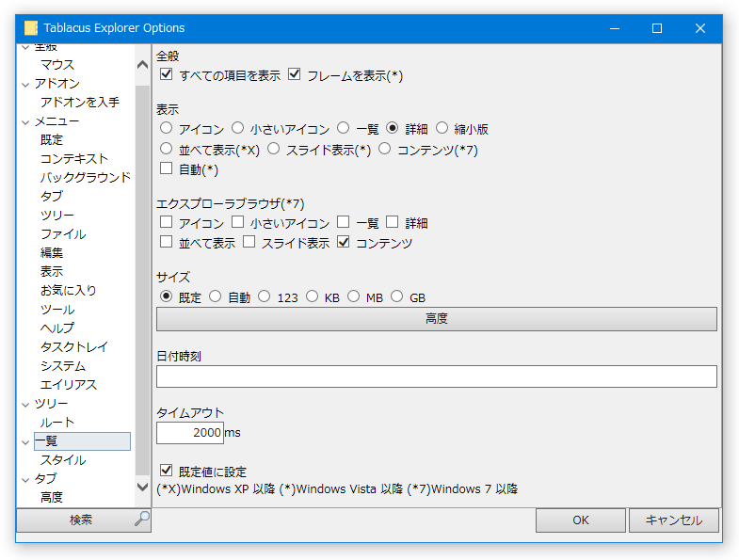Image resolution: width=739 pixels, height=560 pixels.
Task: Select ファイル under メニュー
Action: point(63,233)
